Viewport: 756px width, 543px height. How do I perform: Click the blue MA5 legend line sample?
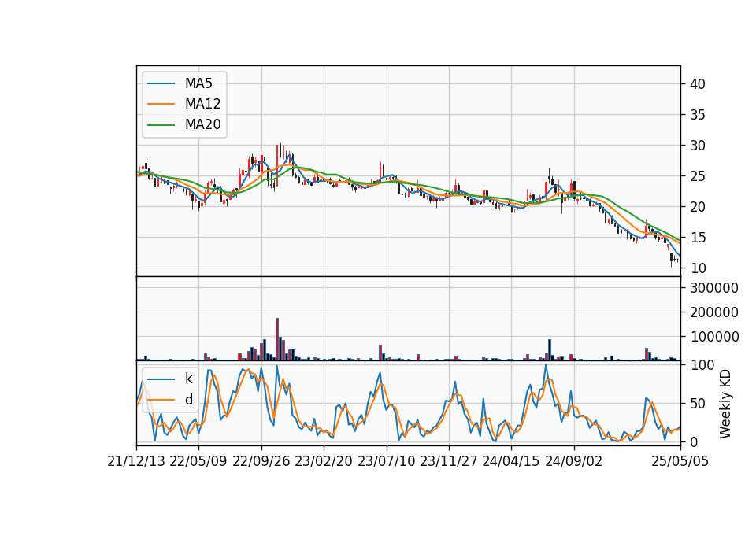tap(161, 84)
